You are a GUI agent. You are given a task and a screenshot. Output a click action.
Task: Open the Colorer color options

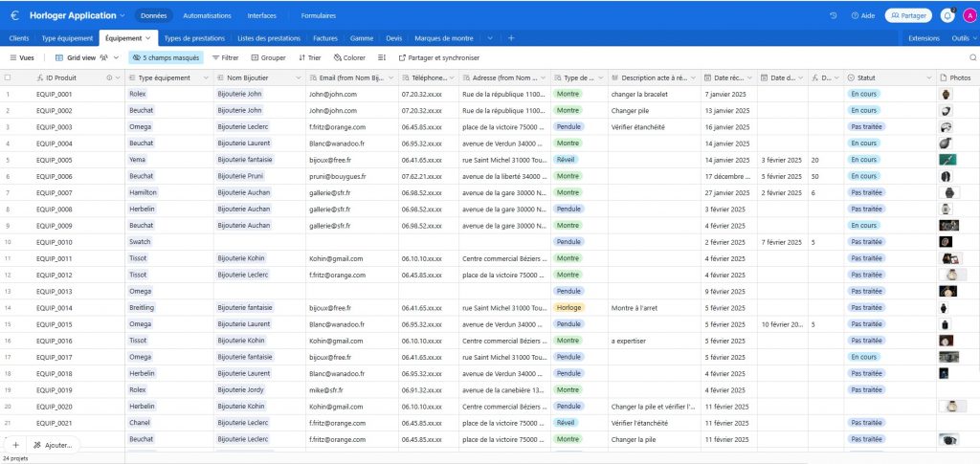(x=349, y=57)
